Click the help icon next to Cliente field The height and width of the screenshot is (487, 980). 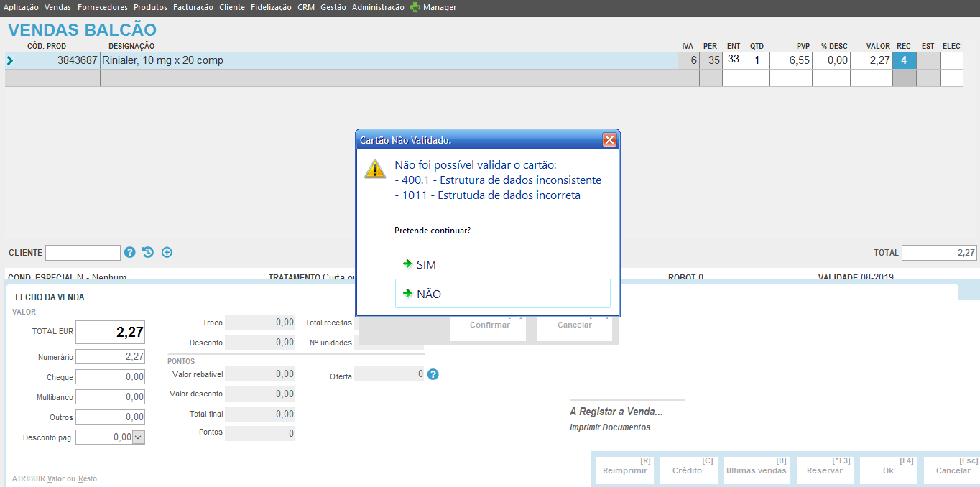point(129,252)
